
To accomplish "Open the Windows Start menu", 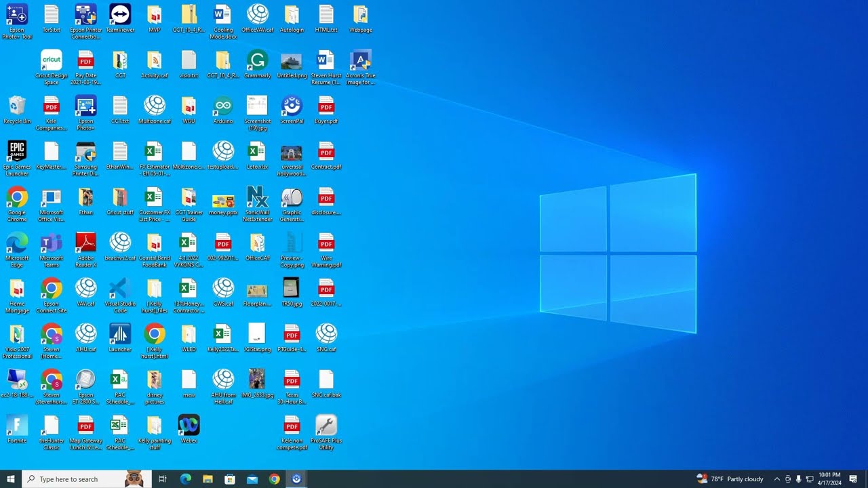I will (11, 479).
